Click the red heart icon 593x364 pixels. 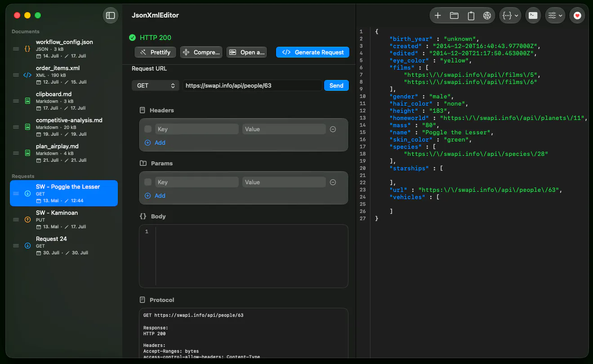pyautogui.click(x=577, y=15)
